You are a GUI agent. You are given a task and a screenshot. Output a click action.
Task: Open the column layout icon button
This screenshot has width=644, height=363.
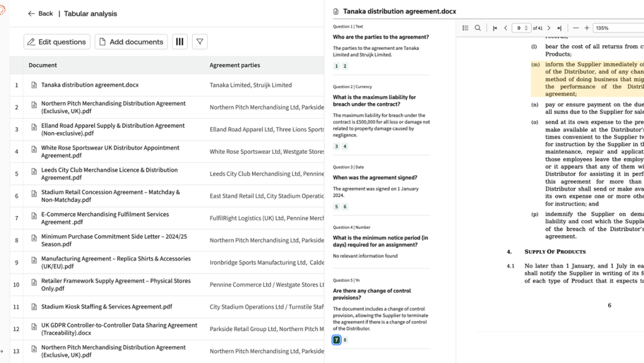tap(180, 42)
